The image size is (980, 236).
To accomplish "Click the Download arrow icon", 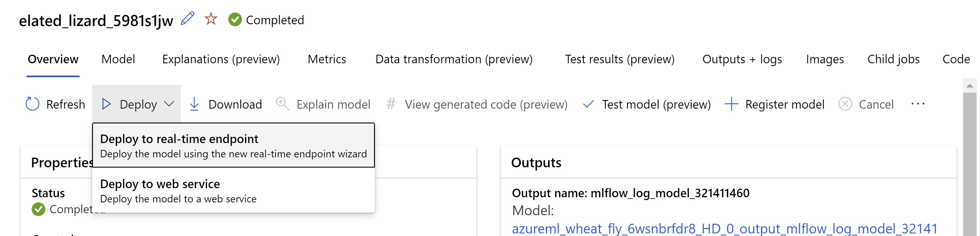I will click(x=194, y=104).
